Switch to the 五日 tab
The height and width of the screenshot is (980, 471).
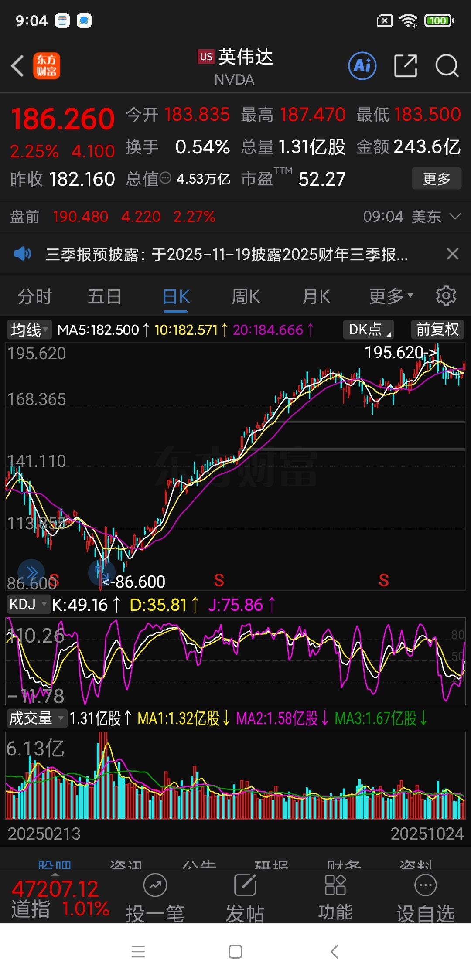[x=105, y=296]
